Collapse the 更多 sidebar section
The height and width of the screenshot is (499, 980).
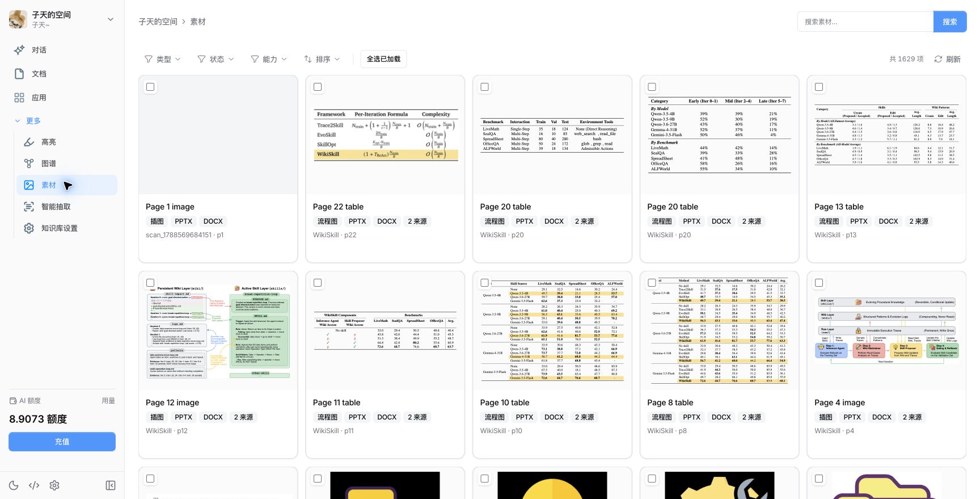coord(27,121)
